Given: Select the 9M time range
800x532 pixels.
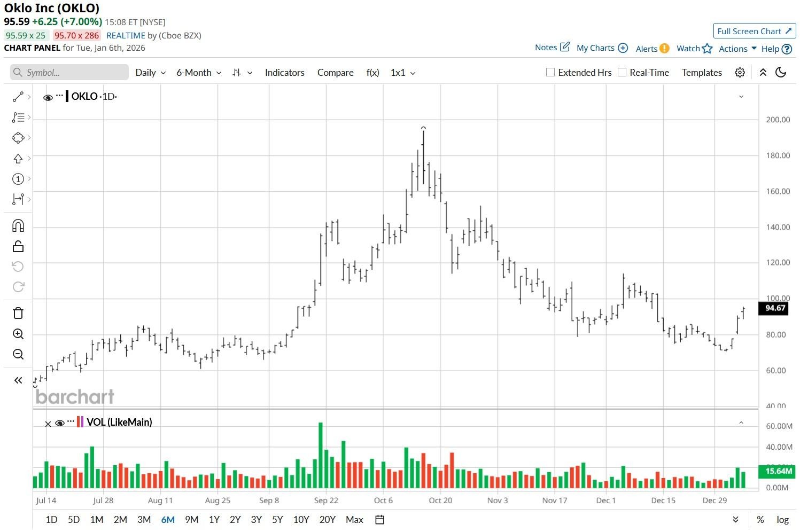Looking at the screenshot, I should [191, 520].
